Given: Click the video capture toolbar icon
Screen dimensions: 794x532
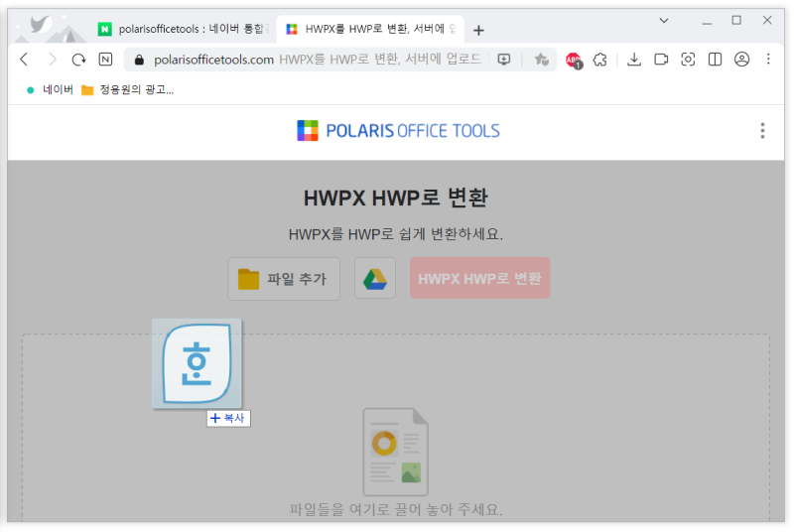Looking at the screenshot, I should [x=661, y=60].
